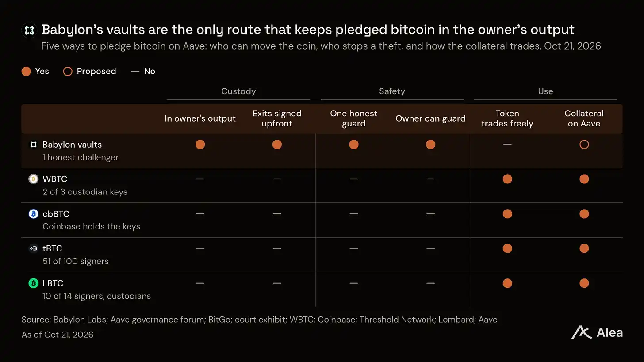The height and width of the screenshot is (362, 644).
Task: Click the Babylon vaults row icon
Action: point(33,145)
